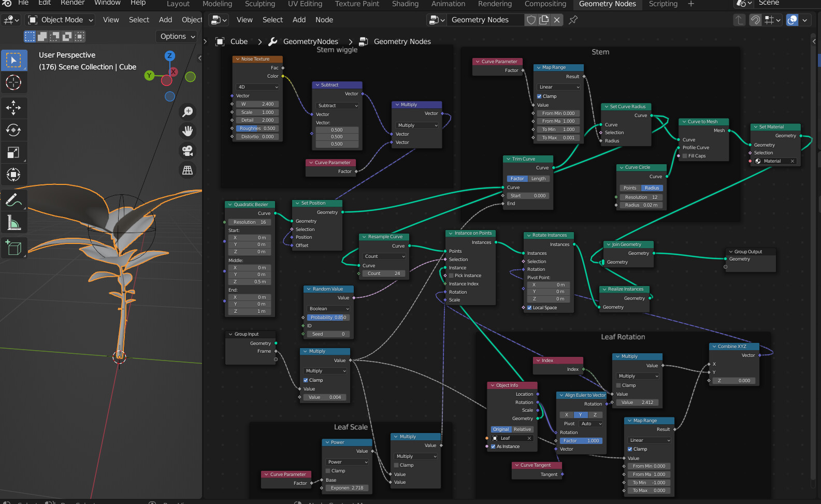Image resolution: width=821 pixels, height=504 pixels.
Task: Adjust Probability slider in Random Value node
Action: pyautogui.click(x=328, y=318)
